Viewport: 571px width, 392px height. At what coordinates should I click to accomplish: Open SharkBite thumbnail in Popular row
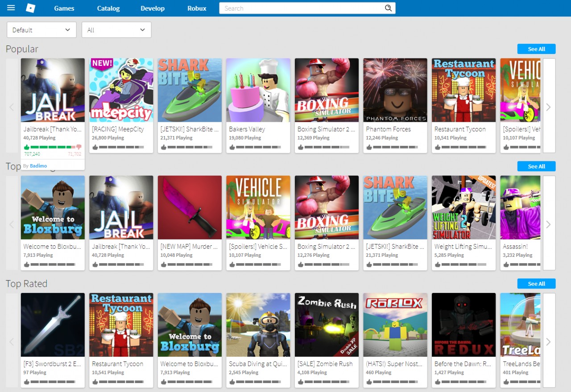190,90
